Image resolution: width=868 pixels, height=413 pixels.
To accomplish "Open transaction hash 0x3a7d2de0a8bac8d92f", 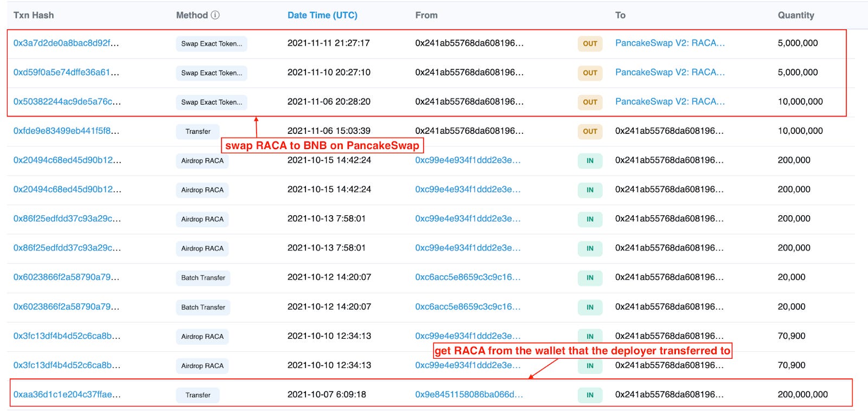I will pos(66,43).
